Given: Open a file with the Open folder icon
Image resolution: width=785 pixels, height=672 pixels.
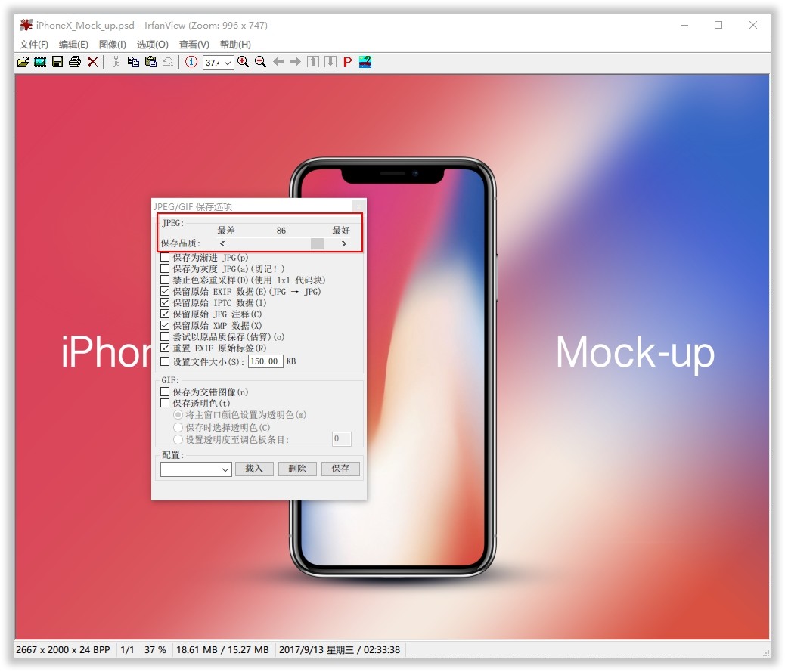Looking at the screenshot, I should pyautogui.click(x=23, y=61).
